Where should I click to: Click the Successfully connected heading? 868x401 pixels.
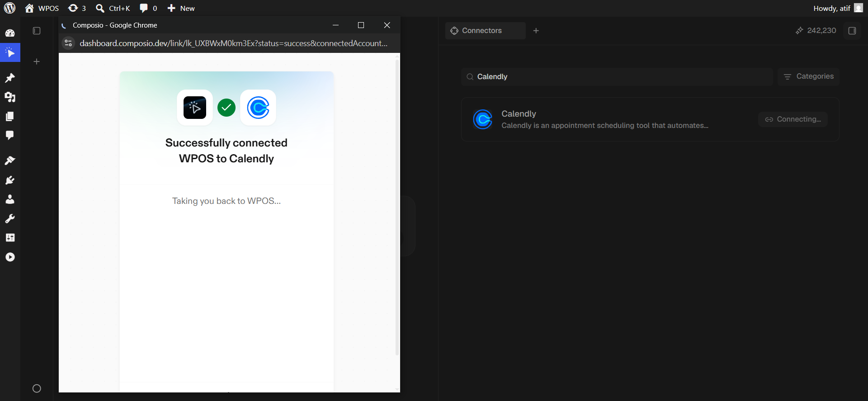226,151
